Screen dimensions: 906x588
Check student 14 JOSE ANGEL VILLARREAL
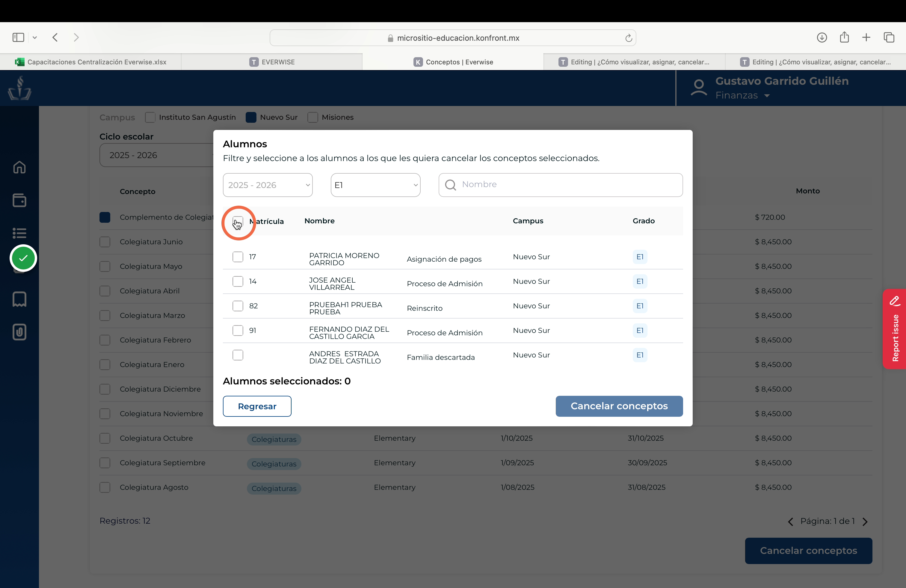click(x=238, y=281)
